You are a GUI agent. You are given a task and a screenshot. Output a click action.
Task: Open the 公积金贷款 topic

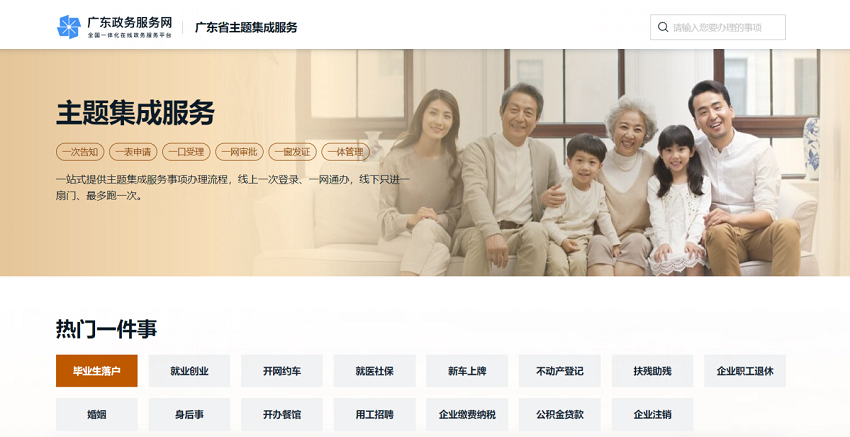coord(559,414)
